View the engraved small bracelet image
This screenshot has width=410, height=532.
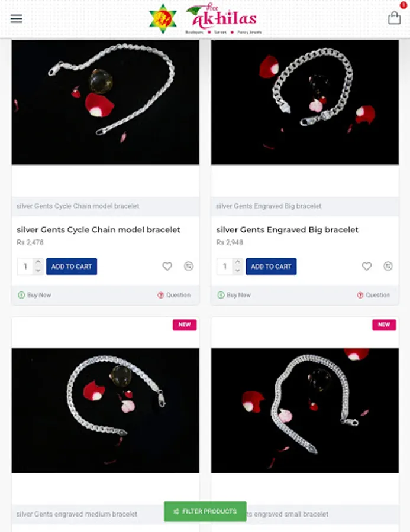point(305,410)
